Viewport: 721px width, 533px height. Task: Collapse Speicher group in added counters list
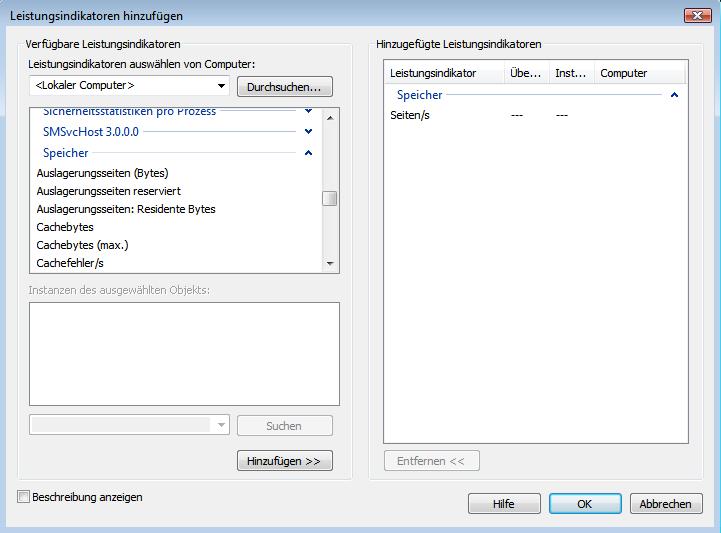[675, 95]
